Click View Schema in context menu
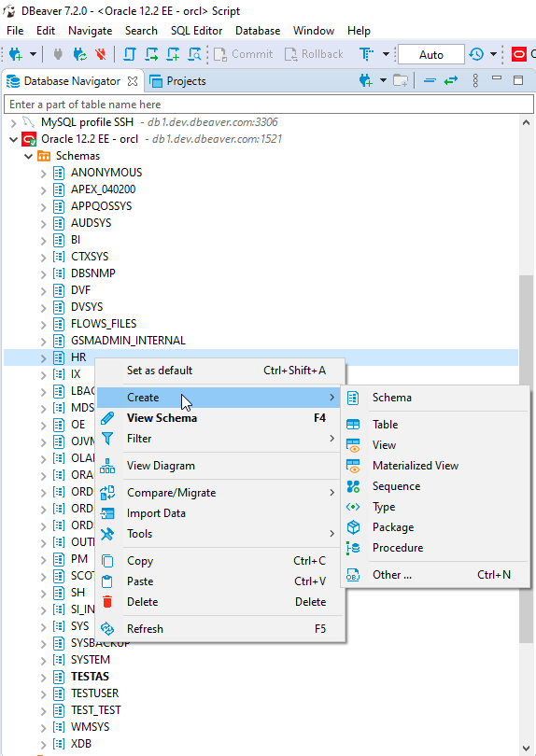The width and height of the screenshot is (536, 756). tap(221, 418)
